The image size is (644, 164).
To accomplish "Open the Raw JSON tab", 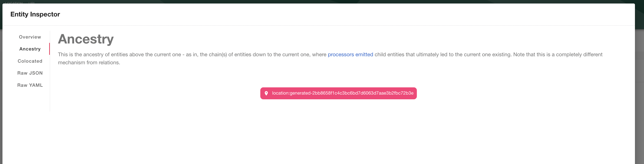I will 30,73.
